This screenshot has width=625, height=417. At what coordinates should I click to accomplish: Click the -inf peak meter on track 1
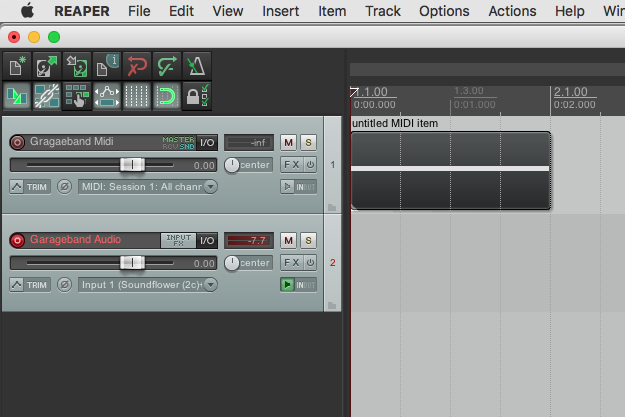(x=249, y=142)
